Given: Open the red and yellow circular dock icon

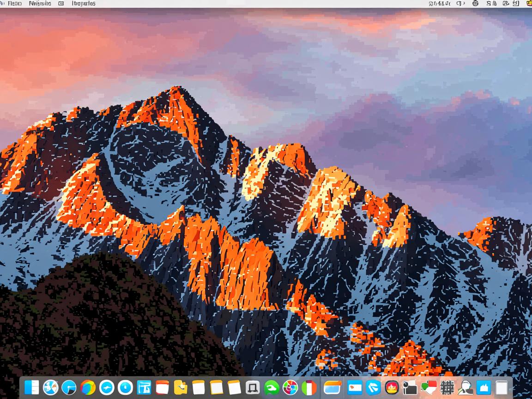Looking at the screenshot, I should click(x=392, y=387).
